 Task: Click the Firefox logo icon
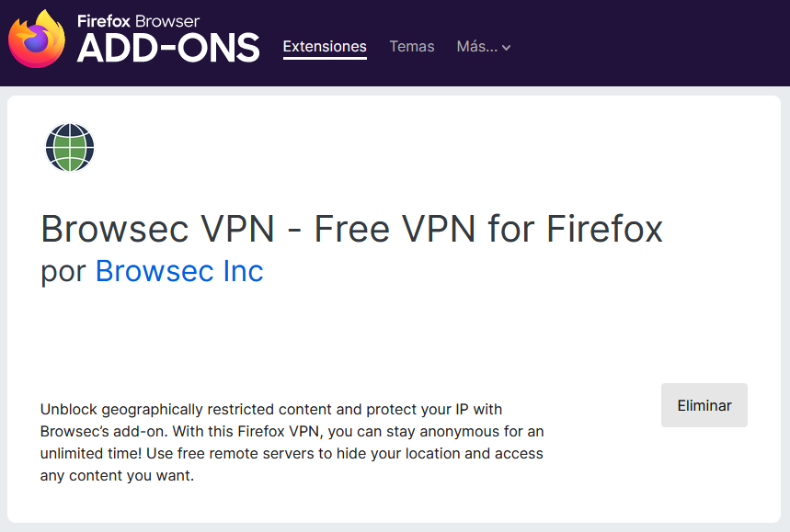[37, 41]
